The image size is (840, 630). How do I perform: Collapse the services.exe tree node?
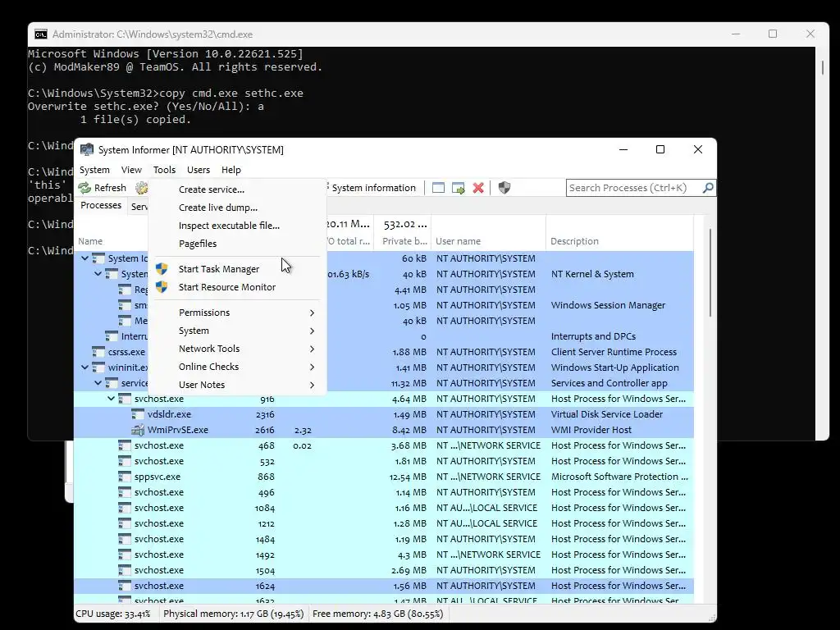point(98,383)
